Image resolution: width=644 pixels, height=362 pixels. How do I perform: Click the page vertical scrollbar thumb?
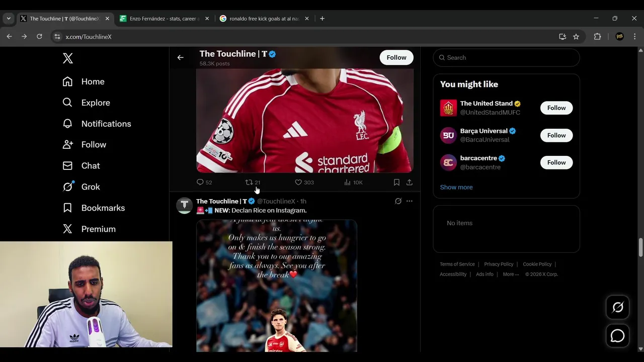coord(640,247)
